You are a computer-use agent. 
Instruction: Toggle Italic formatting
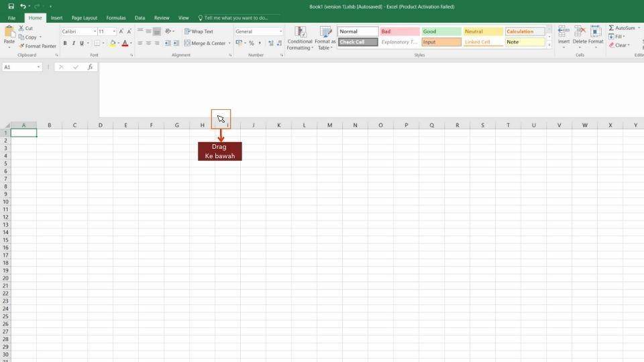click(74, 43)
